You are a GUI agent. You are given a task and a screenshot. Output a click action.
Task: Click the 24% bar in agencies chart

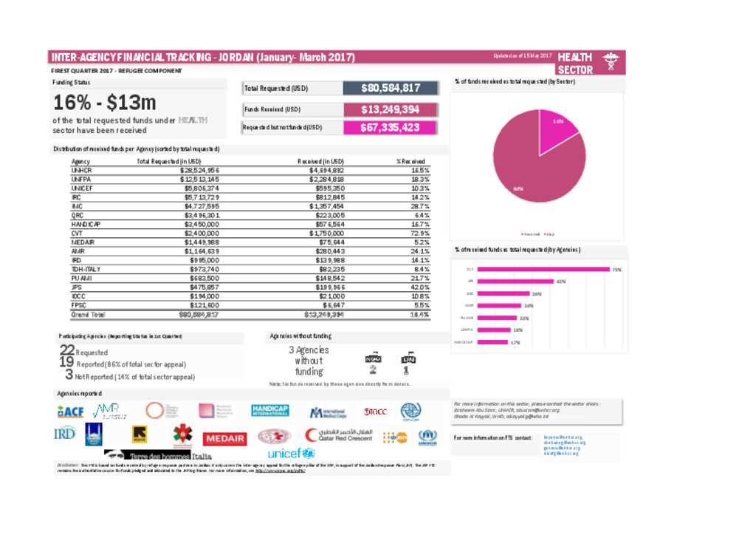pos(499,305)
